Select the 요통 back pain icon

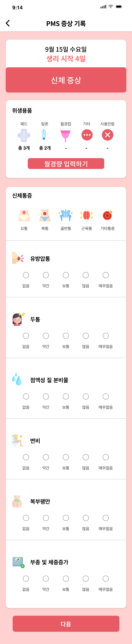24,215
